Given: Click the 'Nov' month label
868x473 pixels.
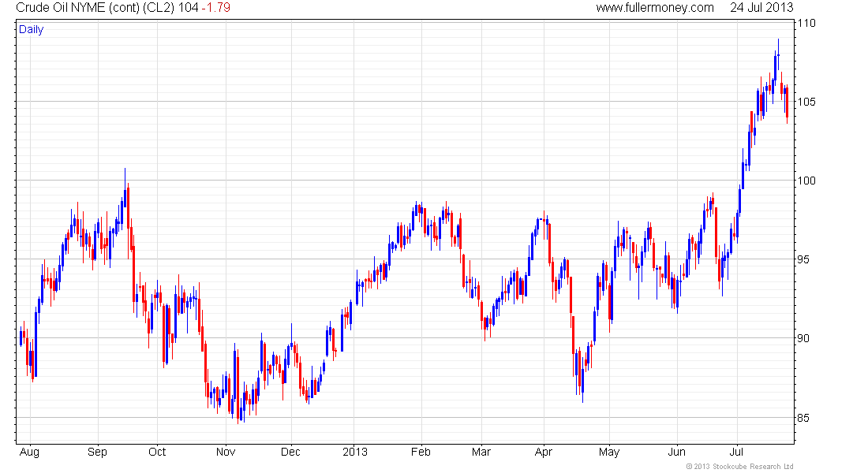Looking at the screenshot, I should (x=226, y=452).
